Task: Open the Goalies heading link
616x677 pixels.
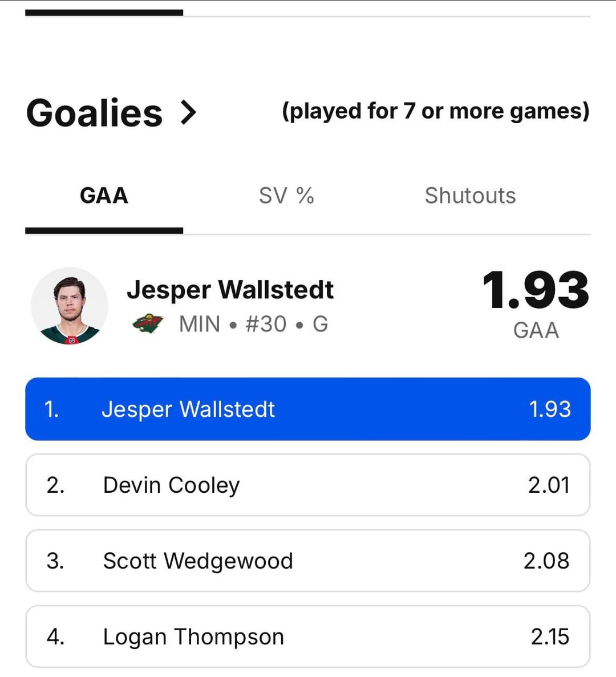Action: coord(95,113)
